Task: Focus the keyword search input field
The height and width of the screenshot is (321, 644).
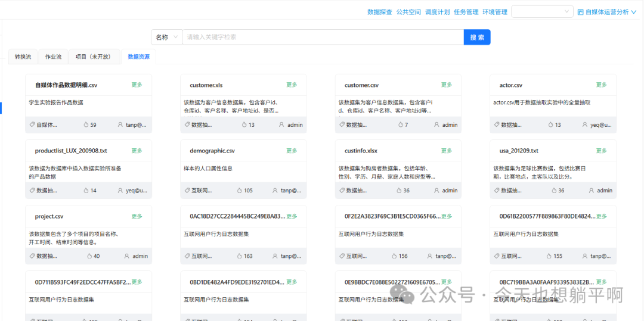Action: (323, 37)
